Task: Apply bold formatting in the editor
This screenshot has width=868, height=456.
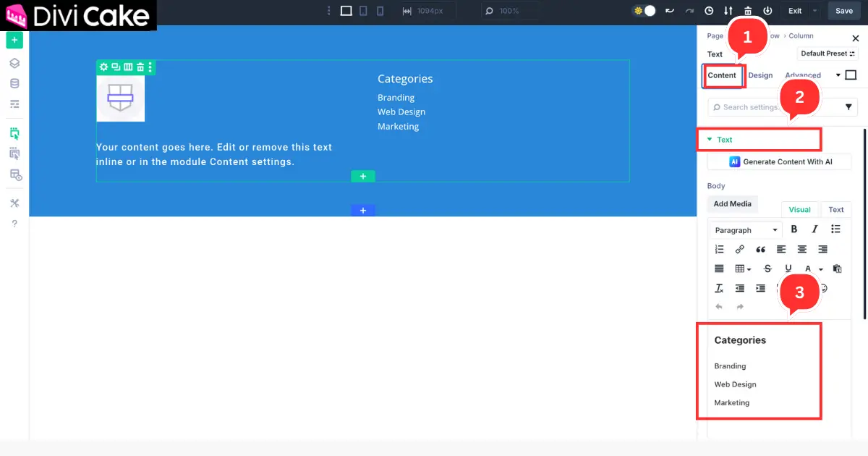Action: point(794,229)
